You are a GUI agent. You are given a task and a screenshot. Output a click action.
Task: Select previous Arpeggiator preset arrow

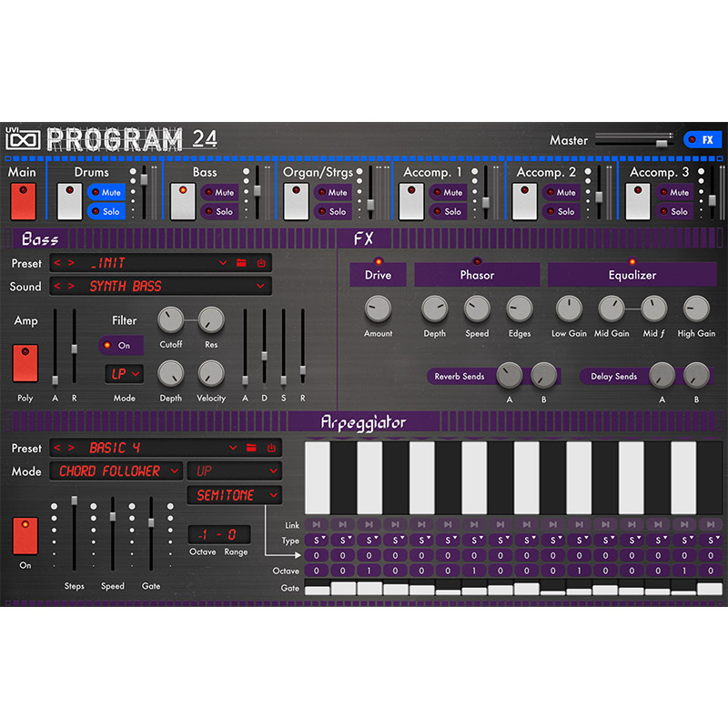click(57, 448)
